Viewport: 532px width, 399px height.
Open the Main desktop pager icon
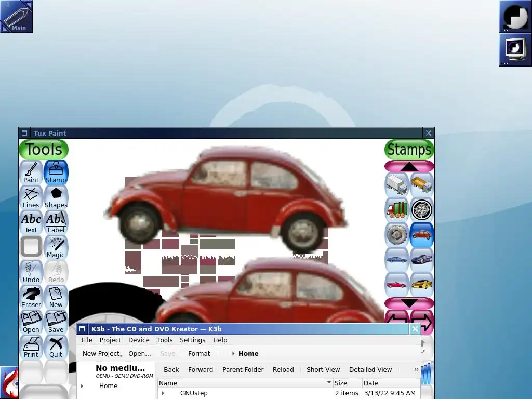pos(17,17)
